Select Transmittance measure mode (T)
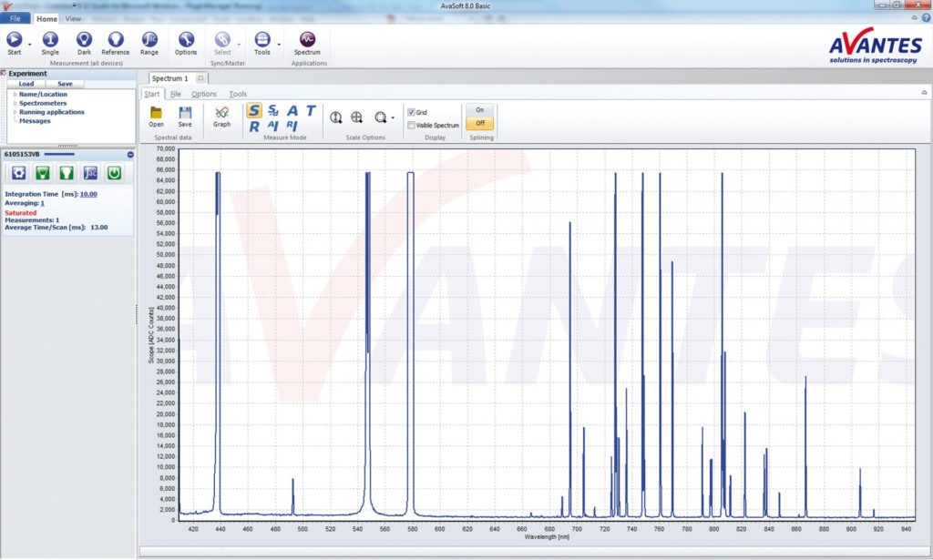This screenshot has width=933, height=560. click(311, 111)
